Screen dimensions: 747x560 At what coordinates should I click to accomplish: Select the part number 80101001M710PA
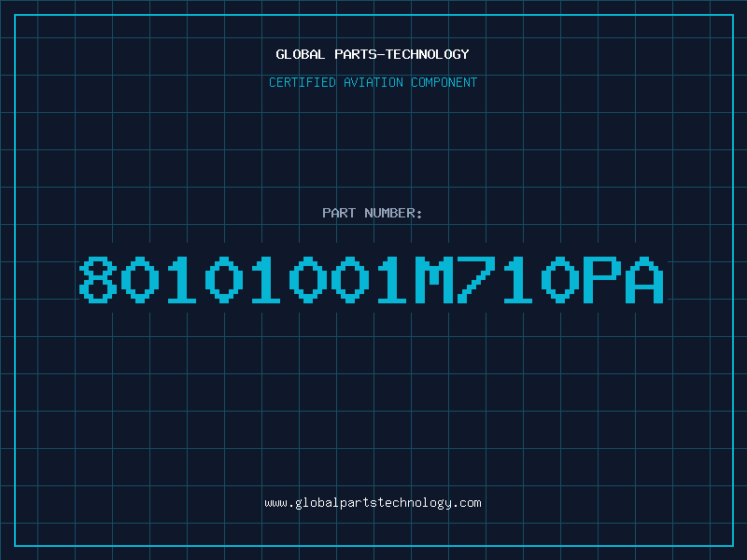click(371, 279)
